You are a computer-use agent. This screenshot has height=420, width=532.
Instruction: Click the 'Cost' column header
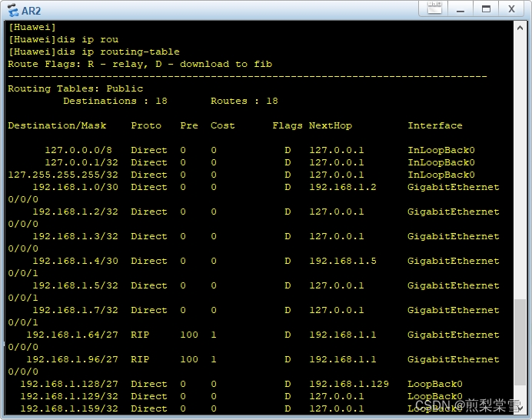click(223, 125)
